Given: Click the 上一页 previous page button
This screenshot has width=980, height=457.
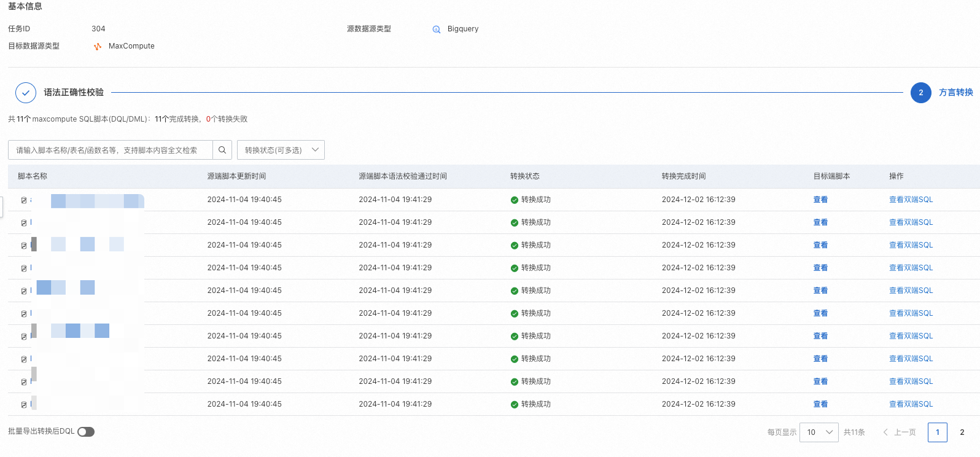Looking at the screenshot, I should [x=900, y=432].
